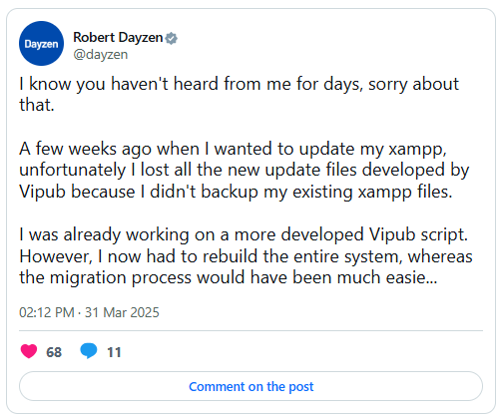504x420 pixels.
Task: Click the divider line above the like count
Action: pyautogui.click(x=251, y=331)
